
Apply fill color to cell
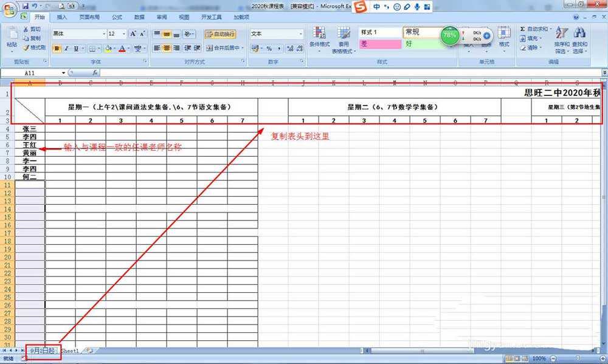(109, 49)
